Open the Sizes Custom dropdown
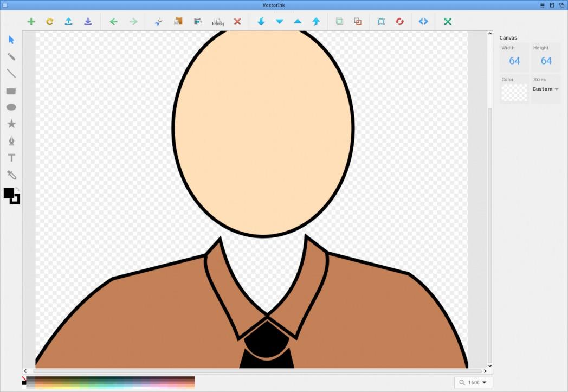Screen dimensions: 568x392 click(x=546, y=89)
